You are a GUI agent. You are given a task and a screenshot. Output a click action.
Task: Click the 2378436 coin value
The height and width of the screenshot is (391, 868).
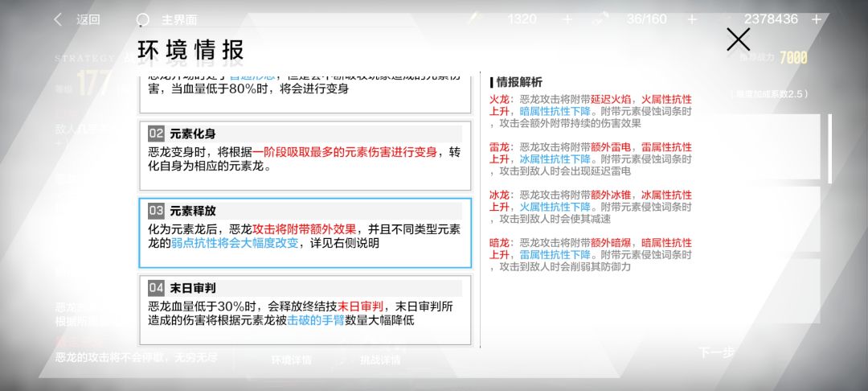point(771,19)
